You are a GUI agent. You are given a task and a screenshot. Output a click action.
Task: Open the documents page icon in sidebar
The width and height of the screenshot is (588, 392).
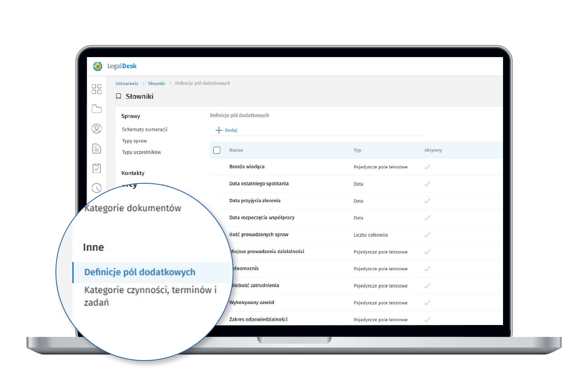[x=96, y=149]
